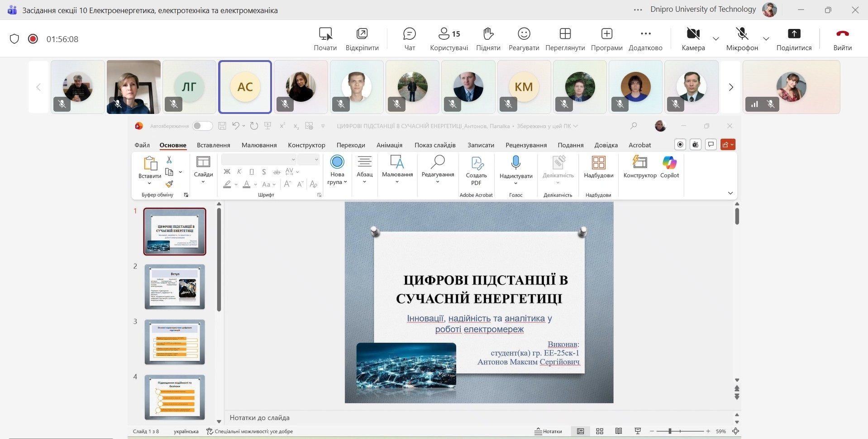Open the reactions emoji menu
Viewport: 868px width, 439px height.
[524, 38]
